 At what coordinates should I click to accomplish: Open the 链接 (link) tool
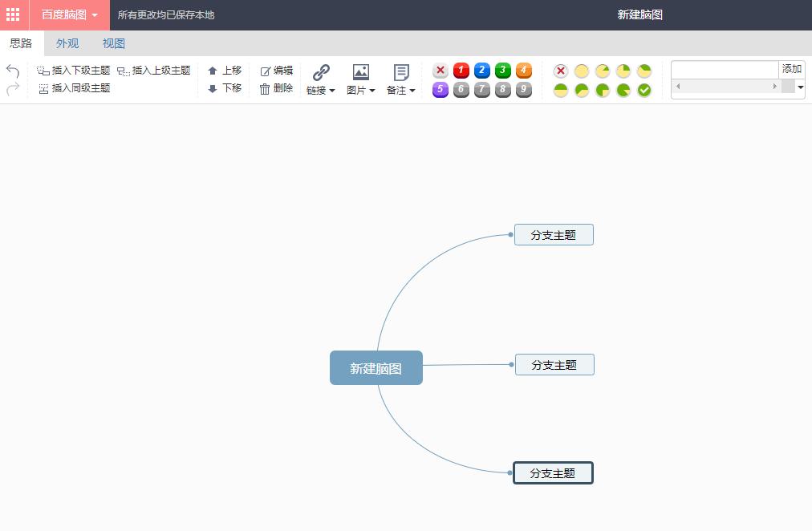[319, 78]
